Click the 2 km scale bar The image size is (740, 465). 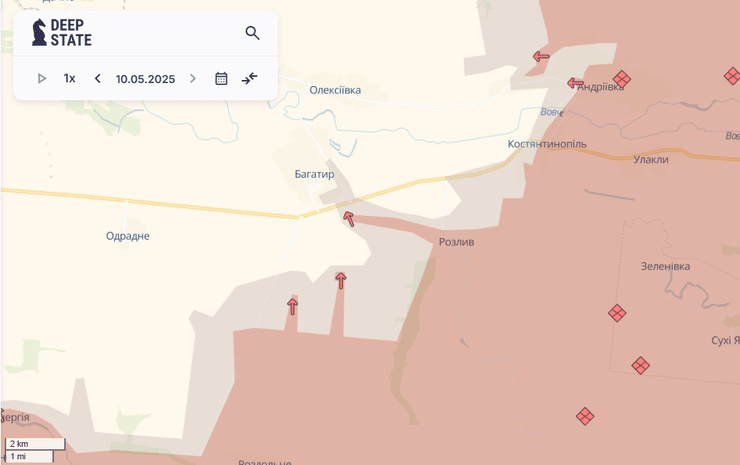coord(35,443)
